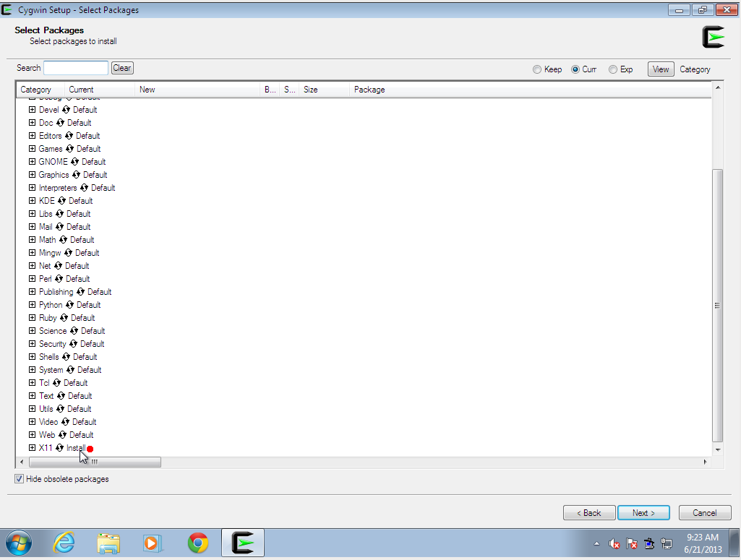Expand the System category
This screenshot has width=741, height=560.
click(32, 369)
